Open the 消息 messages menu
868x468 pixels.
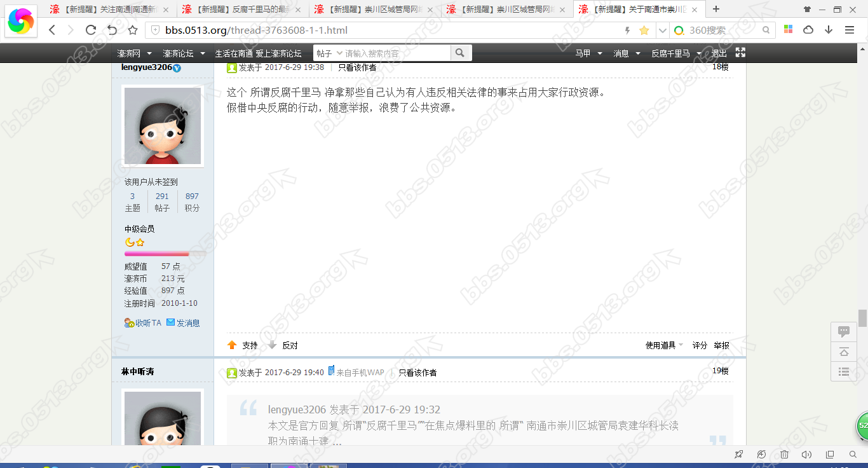pyautogui.click(x=627, y=53)
